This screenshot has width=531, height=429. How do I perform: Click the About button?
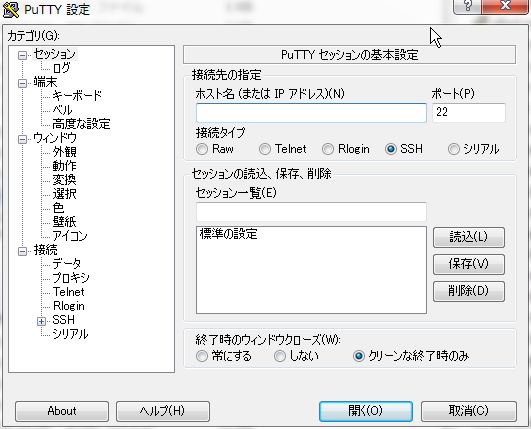pos(62,411)
